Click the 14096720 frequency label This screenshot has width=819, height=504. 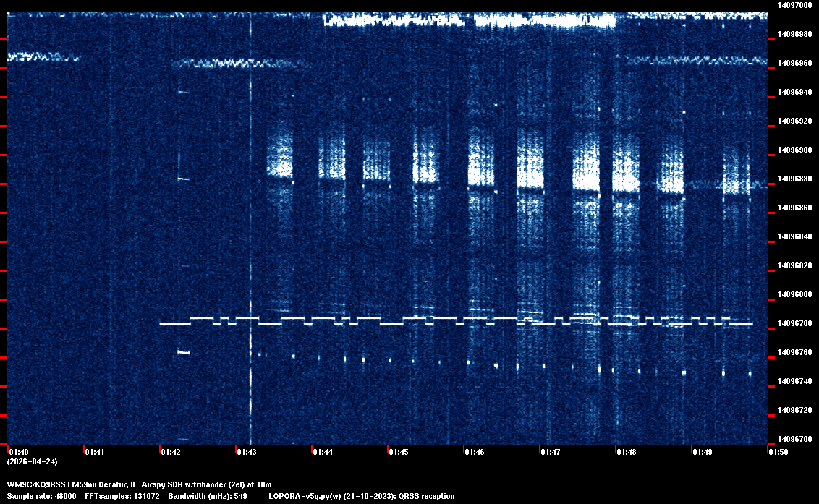795,410
